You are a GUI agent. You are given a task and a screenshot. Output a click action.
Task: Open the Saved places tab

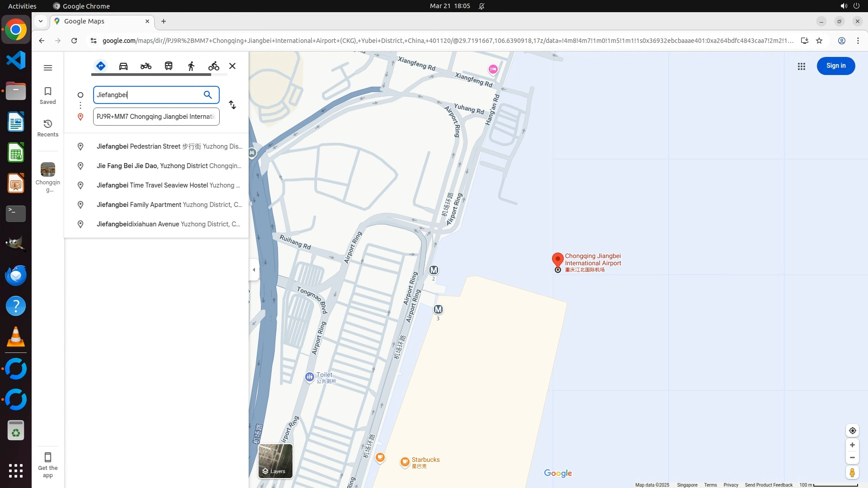(48, 95)
